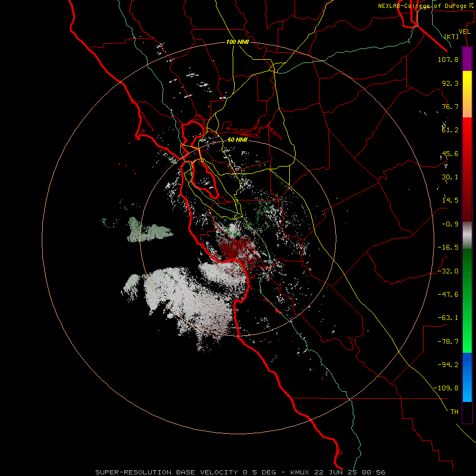Image resolution: width=476 pixels, height=476 pixels.
Task: Click the 107.8 velocity legend value
Action: pyautogui.click(x=448, y=59)
